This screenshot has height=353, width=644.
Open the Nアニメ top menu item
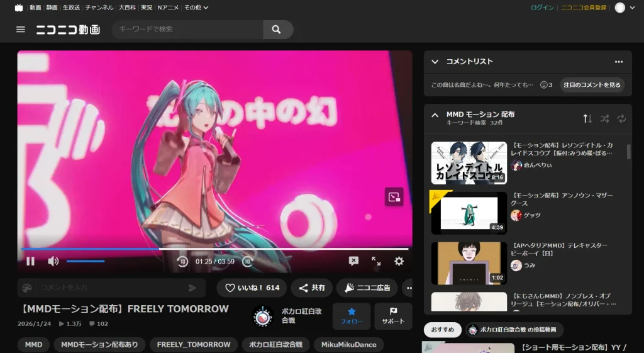(168, 8)
